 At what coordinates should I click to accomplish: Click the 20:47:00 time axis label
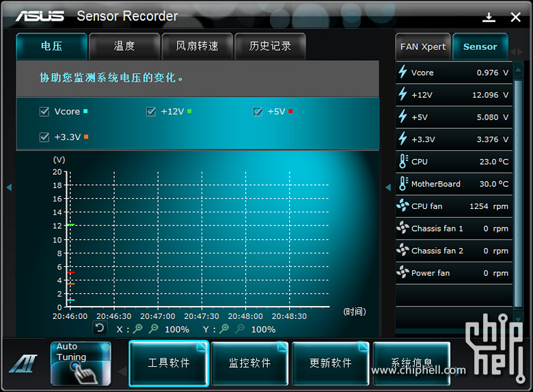[158, 316]
